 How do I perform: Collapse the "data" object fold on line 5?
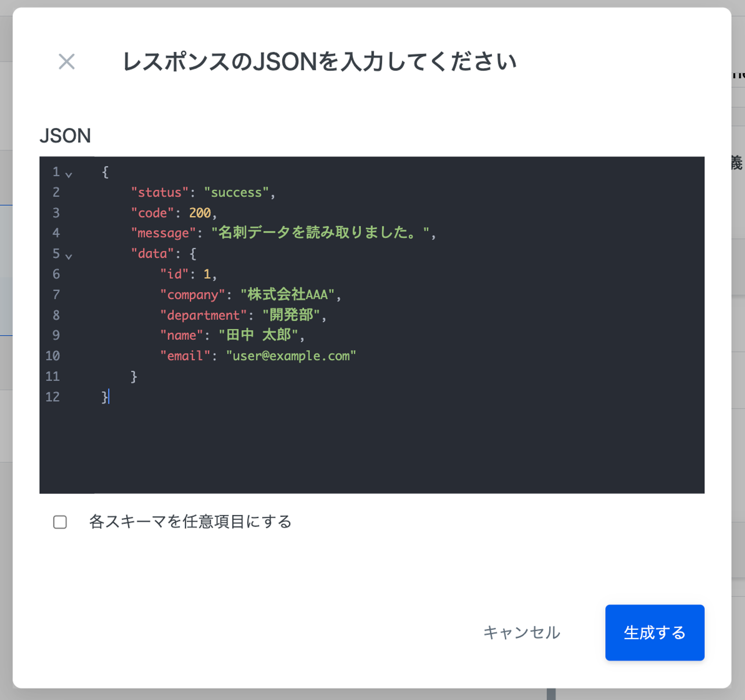(69, 256)
